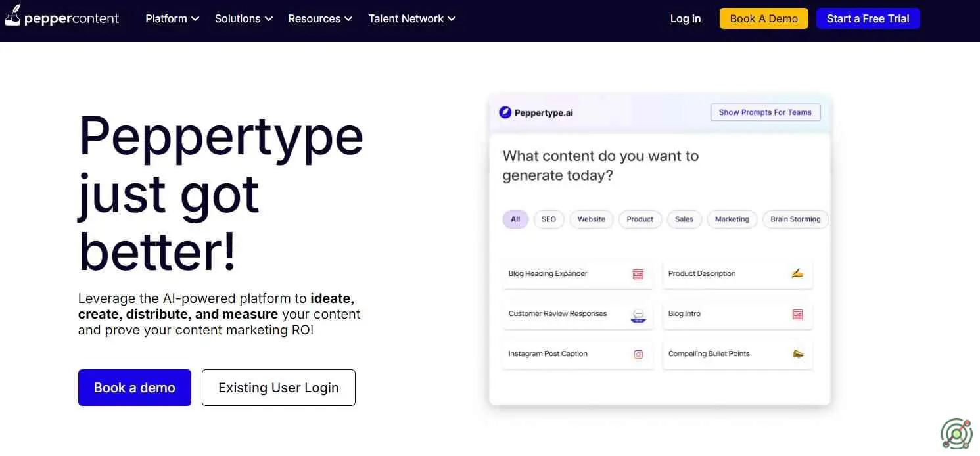Screen dimensions: 980x456
Task: Click the peppercontent wordmark text
Action: (x=72, y=18)
